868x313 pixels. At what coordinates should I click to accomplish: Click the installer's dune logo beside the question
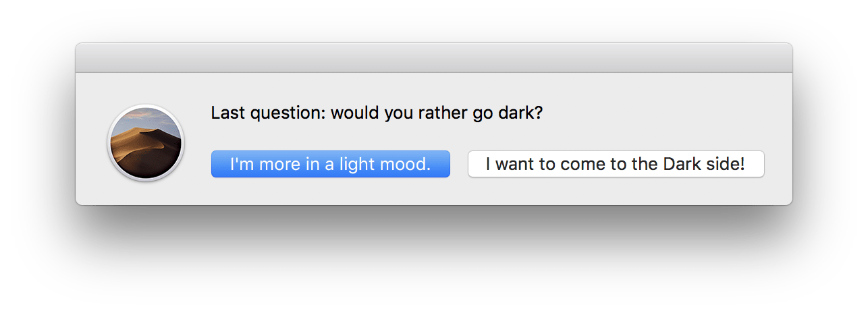click(145, 142)
